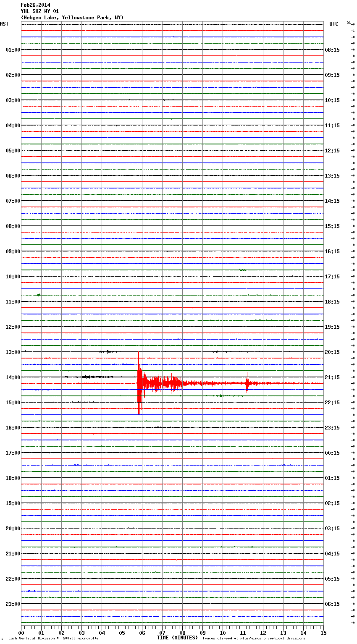Click the 15:15 UTC time label

pos(332,226)
